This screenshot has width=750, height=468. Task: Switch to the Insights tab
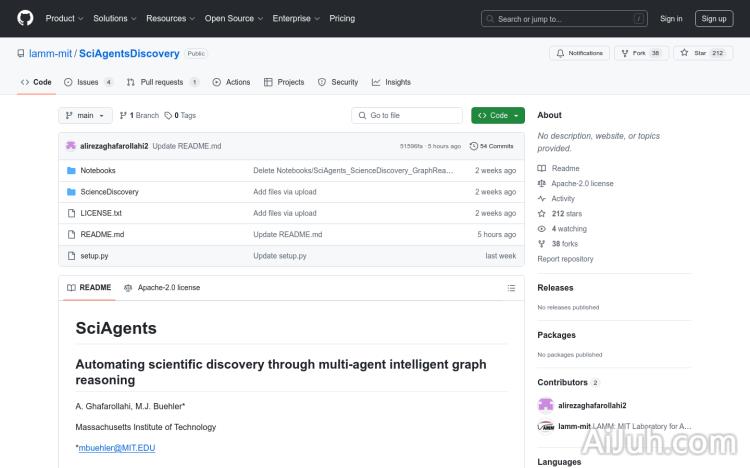tap(391, 82)
